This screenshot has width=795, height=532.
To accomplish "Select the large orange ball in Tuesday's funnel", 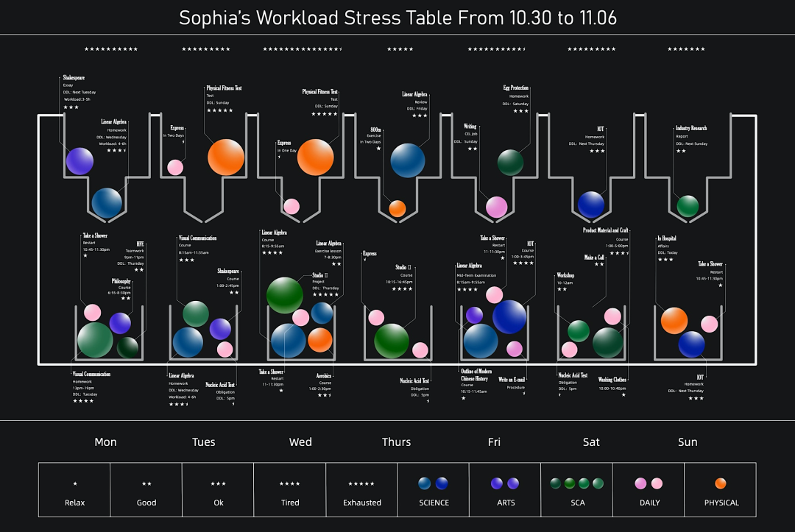I will (226, 157).
